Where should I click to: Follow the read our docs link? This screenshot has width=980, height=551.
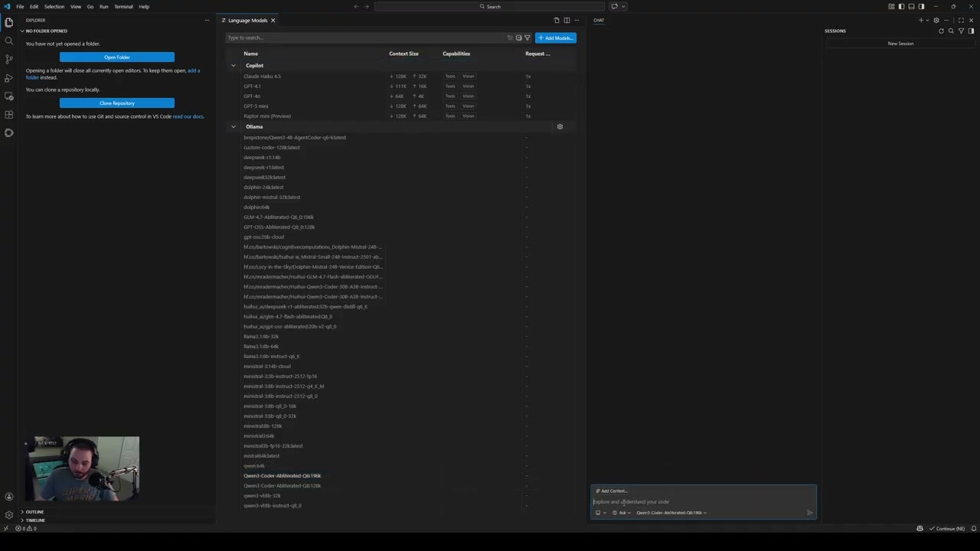click(188, 116)
